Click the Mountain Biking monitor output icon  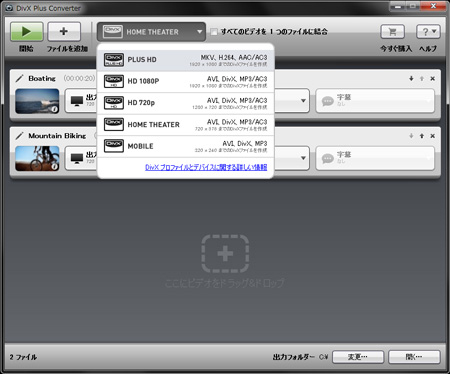[77, 158]
